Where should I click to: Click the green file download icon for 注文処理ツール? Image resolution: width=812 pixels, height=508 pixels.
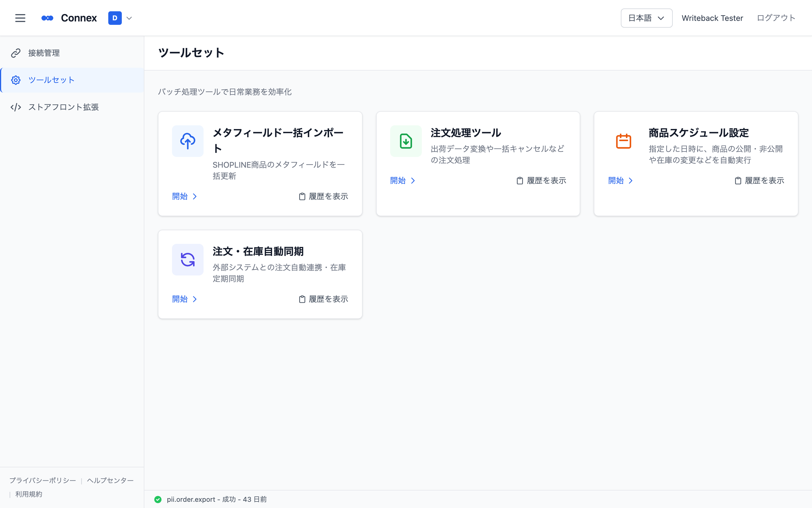click(406, 141)
